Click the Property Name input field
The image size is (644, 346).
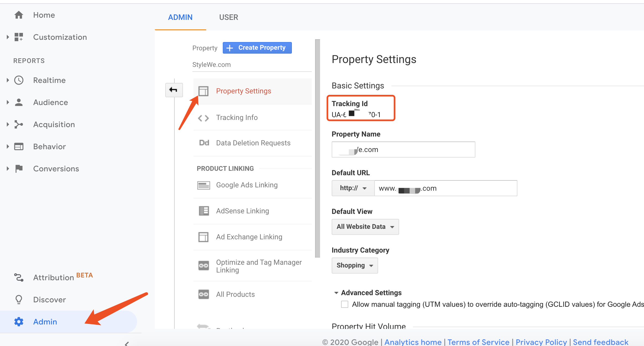(x=404, y=150)
